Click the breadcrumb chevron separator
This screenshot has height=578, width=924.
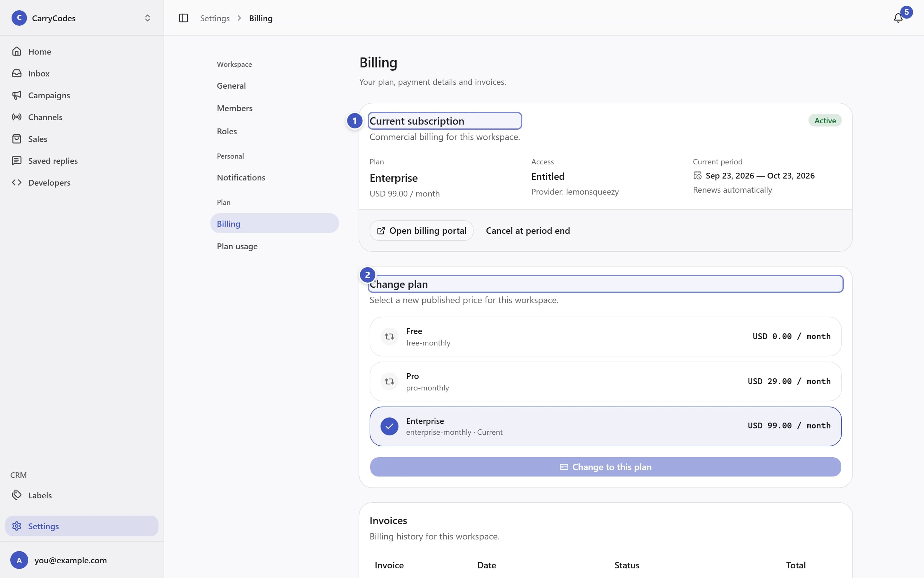pyautogui.click(x=239, y=18)
